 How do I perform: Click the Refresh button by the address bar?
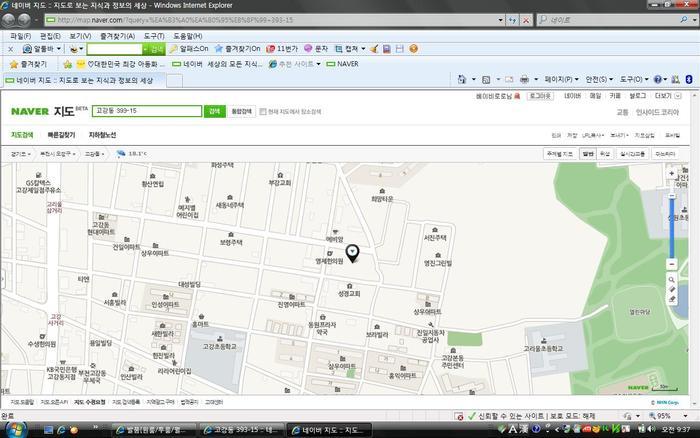point(512,20)
